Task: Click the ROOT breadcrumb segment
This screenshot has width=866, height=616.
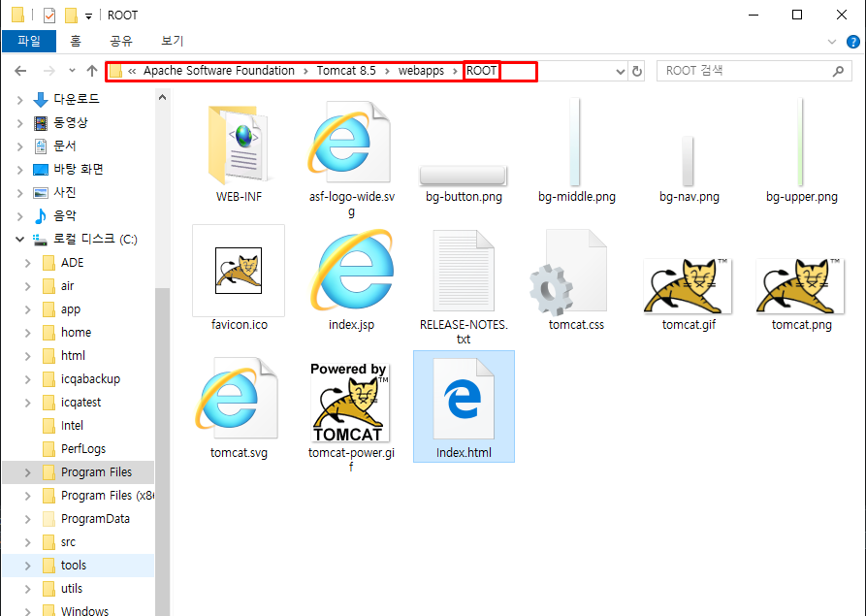Action: (x=481, y=71)
